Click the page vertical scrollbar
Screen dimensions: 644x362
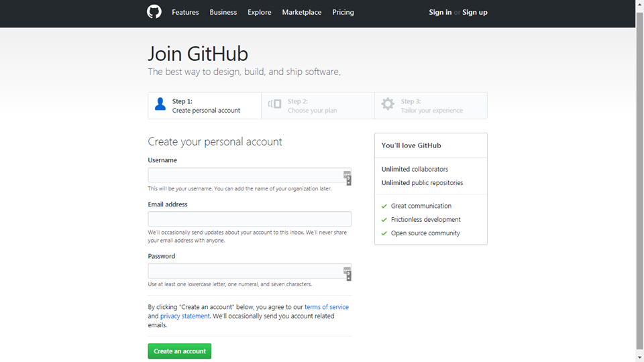639,181
